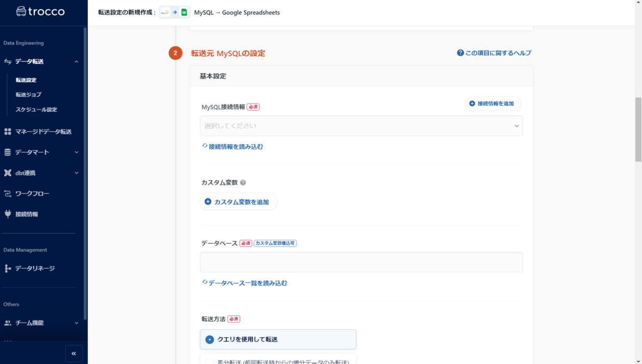
Task: Click the ワークフロー icon
Action: (7, 193)
